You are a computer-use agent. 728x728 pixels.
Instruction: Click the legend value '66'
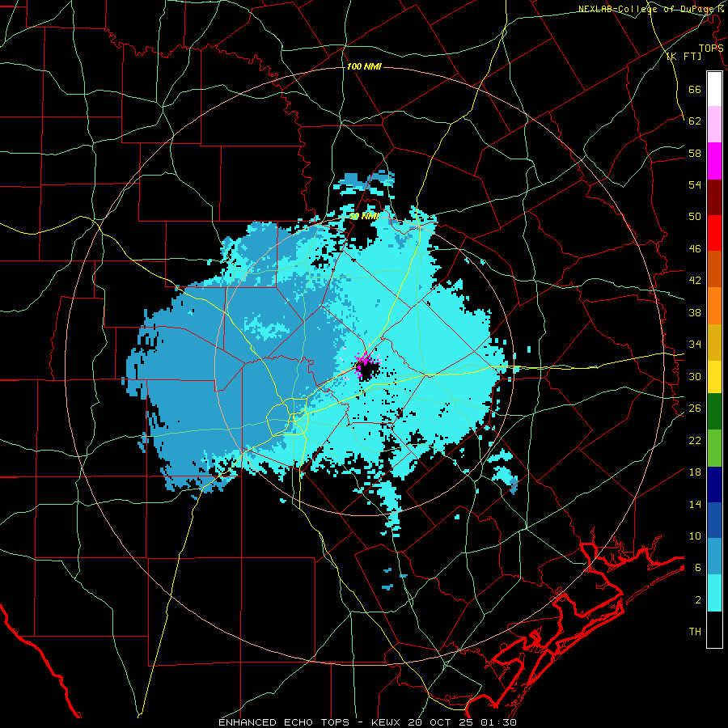(x=695, y=89)
